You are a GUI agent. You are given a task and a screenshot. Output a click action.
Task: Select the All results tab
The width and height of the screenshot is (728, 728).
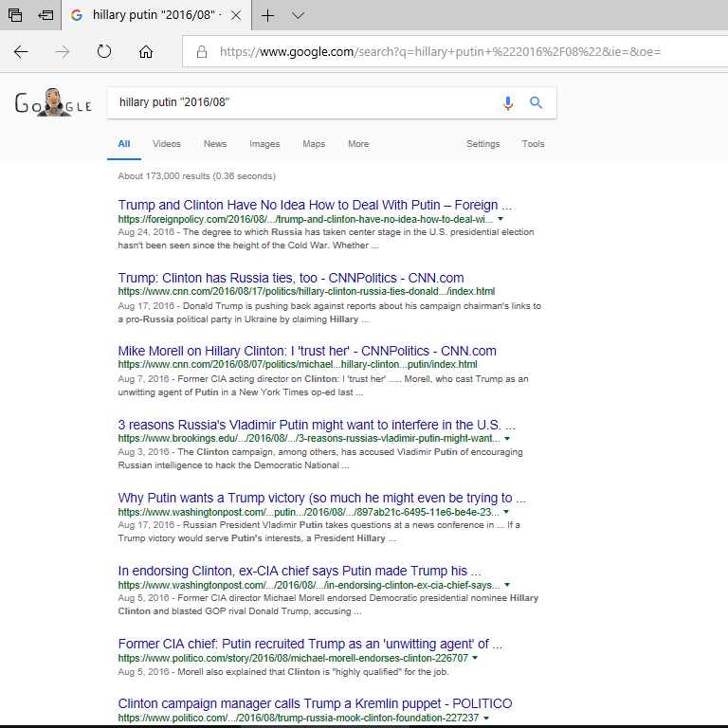[124, 144]
